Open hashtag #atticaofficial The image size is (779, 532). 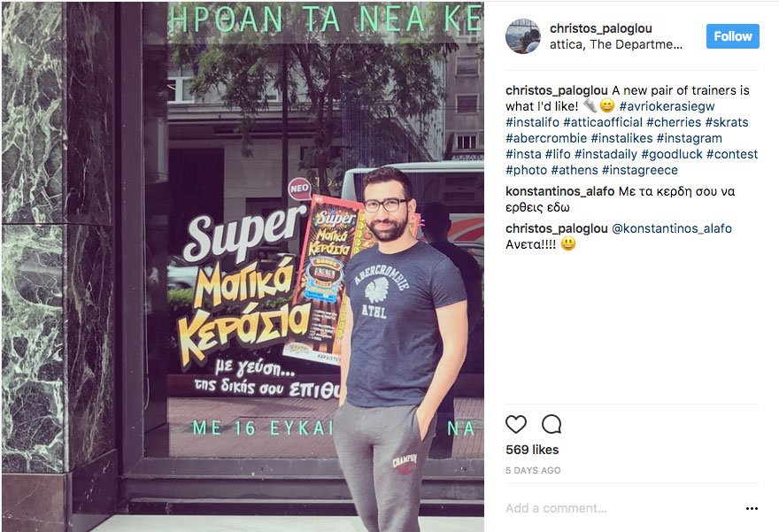[x=603, y=122]
